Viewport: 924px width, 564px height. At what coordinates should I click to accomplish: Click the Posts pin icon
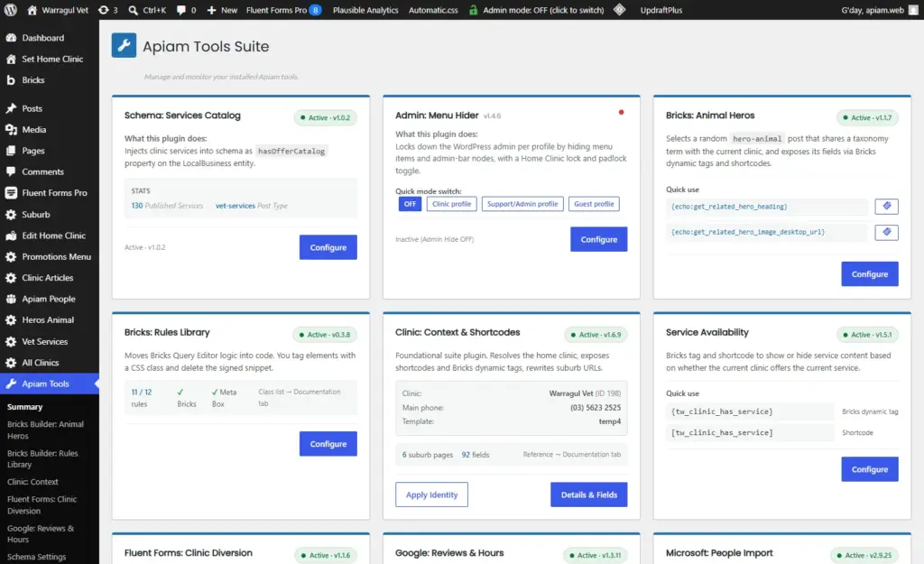[x=11, y=108]
